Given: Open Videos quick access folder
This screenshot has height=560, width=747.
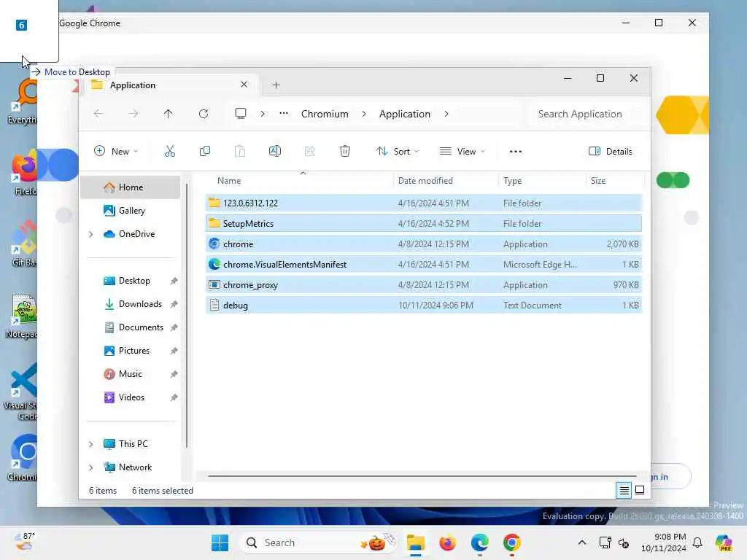Looking at the screenshot, I should [x=131, y=397].
